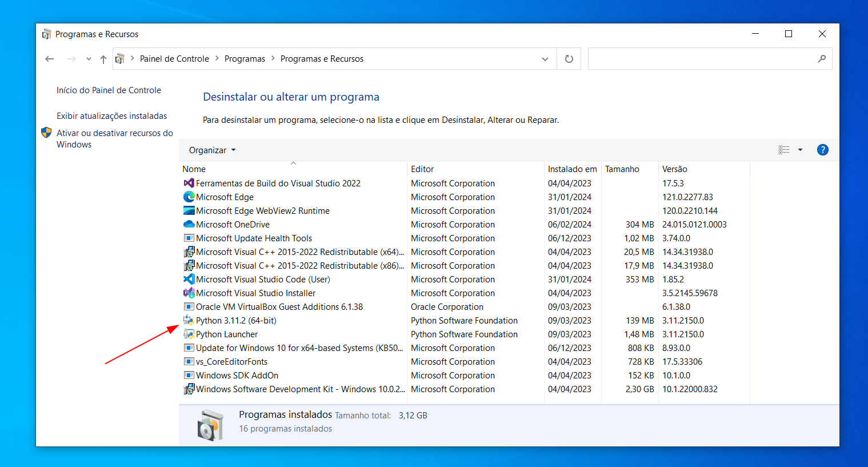This screenshot has height=467, width=868.
Task: Expand the address bar location dropdown
Action: [545, 58]
